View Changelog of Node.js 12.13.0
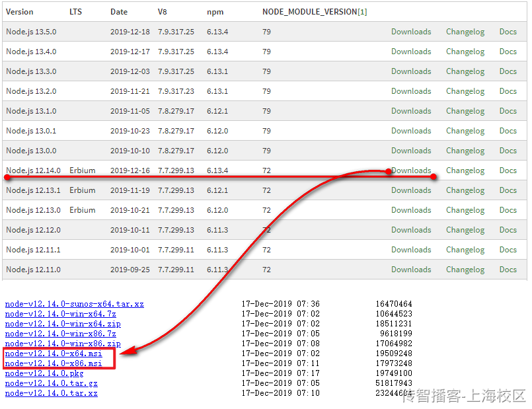The width and height of the screenshot is (532, 409). click(x=465, y=211)
